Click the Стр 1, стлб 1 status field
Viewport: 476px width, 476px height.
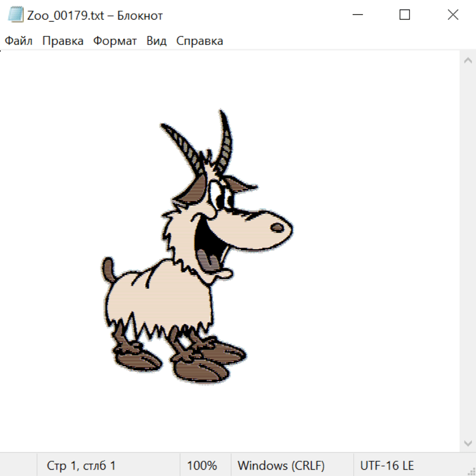point(81,465)
